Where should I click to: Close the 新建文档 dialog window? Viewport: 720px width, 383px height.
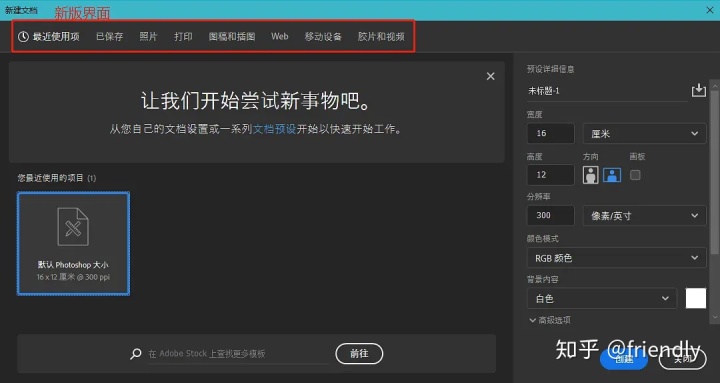click(x=709, y=10)
